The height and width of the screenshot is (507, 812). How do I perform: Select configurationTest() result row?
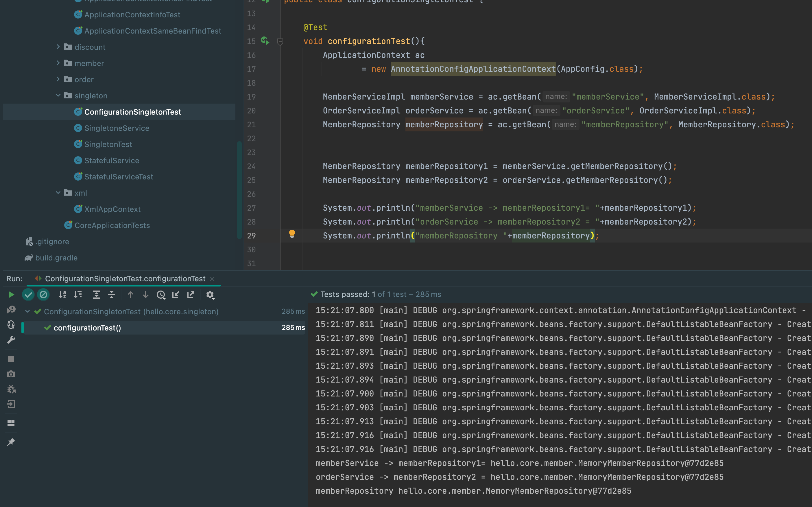[x=164, y=328]
